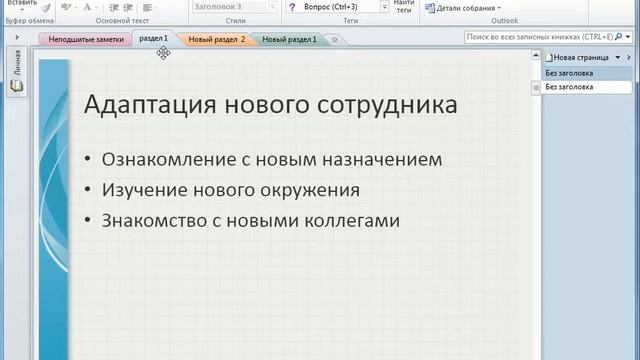Switch to the Неподшитые заметки section tab
Screen dimensions: 640x360
point(86,39)
